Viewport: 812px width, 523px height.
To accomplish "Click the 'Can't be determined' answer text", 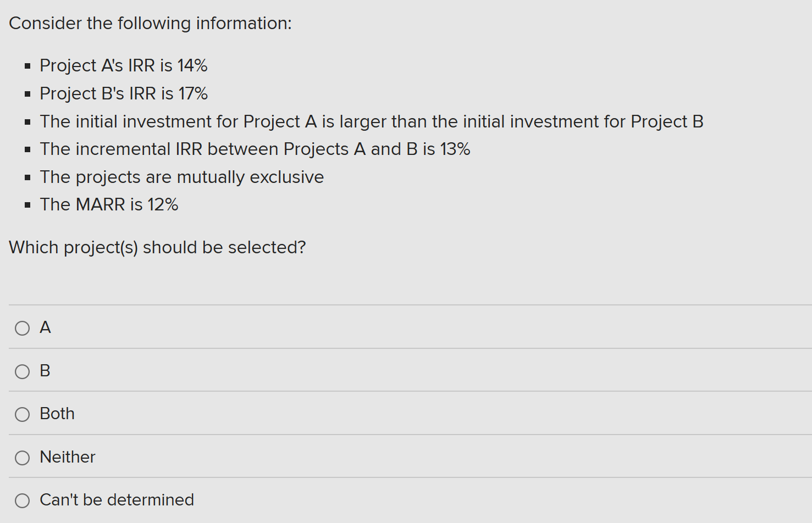I will (117, 500).
